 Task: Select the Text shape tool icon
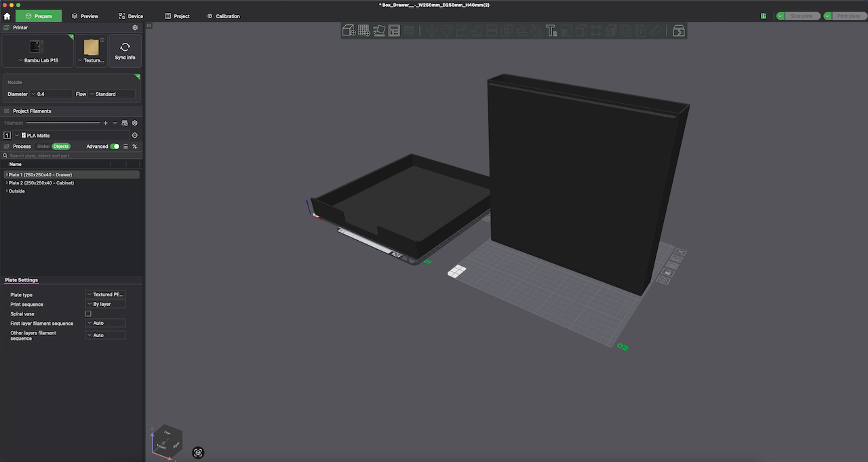pos(552,31)
